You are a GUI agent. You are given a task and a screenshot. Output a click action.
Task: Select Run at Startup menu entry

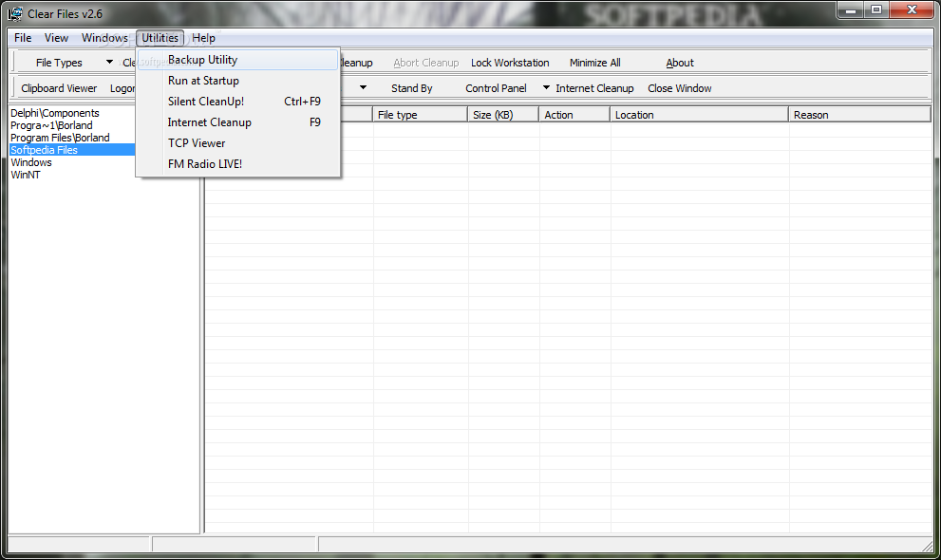(238, 81)
